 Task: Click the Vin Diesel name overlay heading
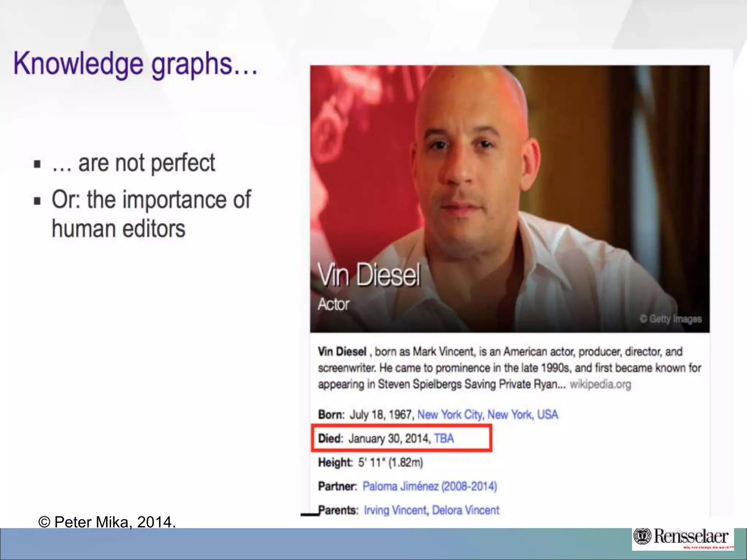point(369,275)
